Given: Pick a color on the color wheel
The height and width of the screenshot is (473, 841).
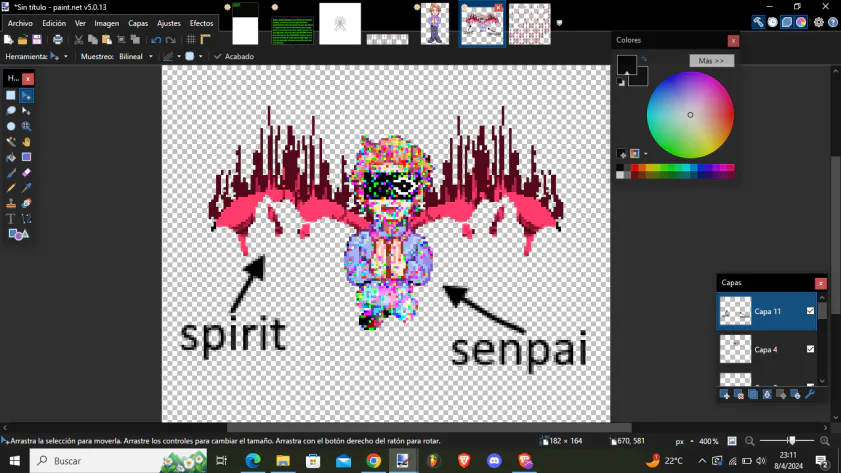Looking at the screenshot, I should 690,115.
